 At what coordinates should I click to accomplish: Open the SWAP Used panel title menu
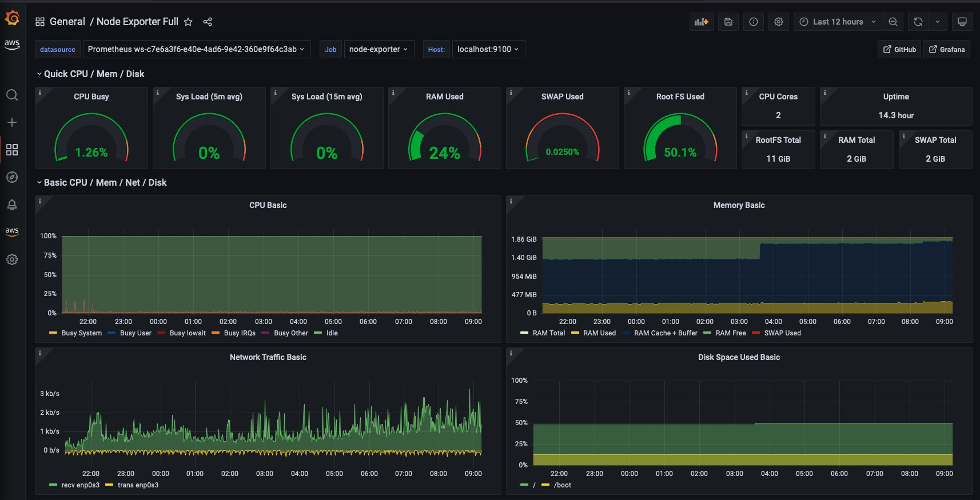pyautogui.click(x=563, y=97)
